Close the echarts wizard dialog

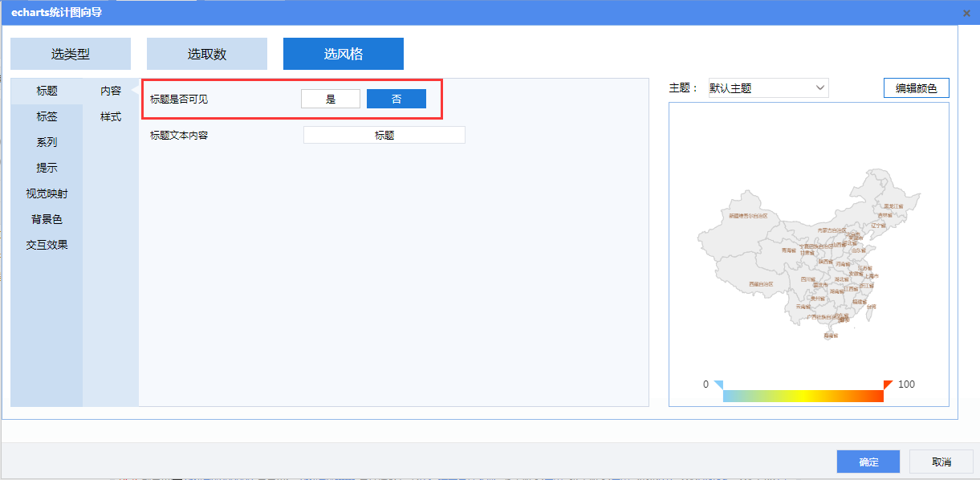pyautogui.click(x=966, y=13)
